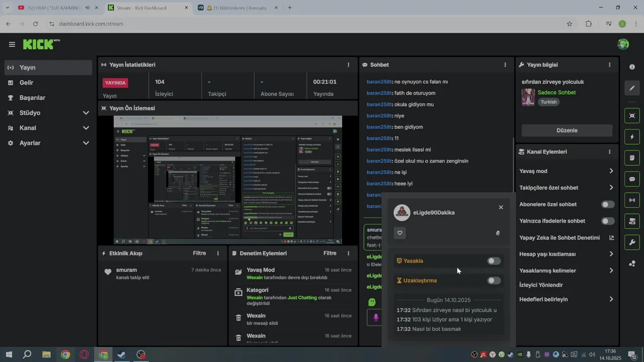The image size is (644, 362).
Task: Select Yayın in the left sidebar
Action: [48, 67]
